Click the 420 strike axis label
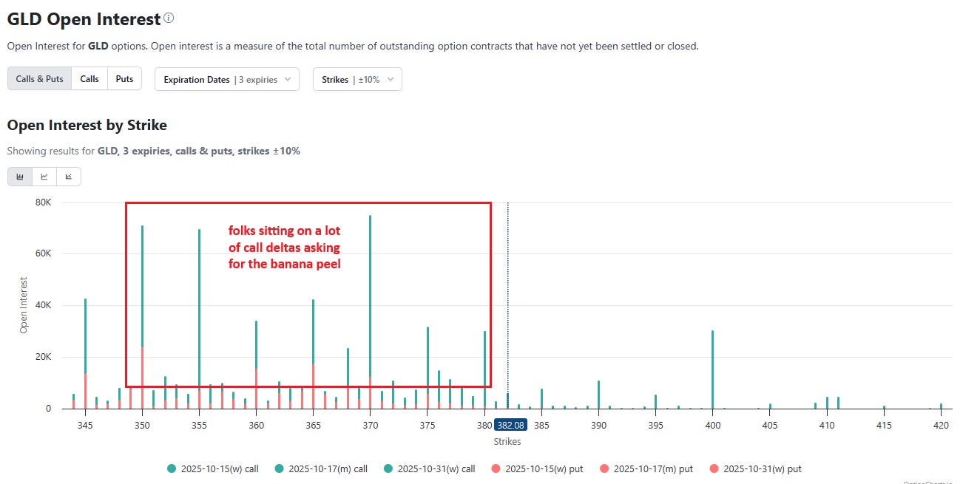 (x=941, y=426)
